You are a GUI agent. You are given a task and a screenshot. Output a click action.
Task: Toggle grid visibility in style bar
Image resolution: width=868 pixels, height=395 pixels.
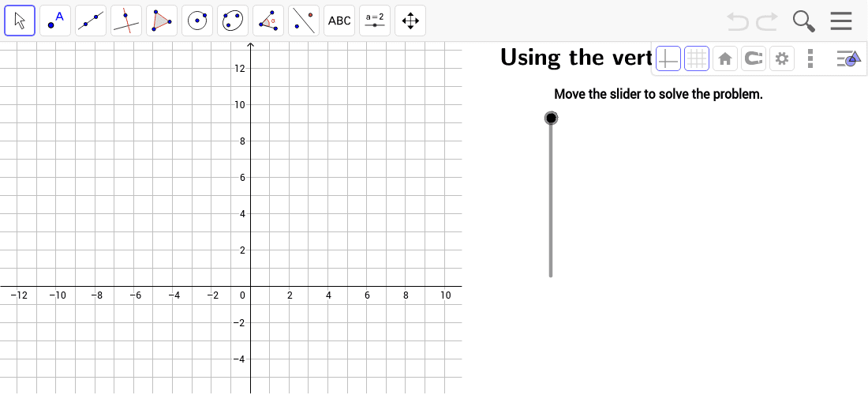click(x=697, y=58)
